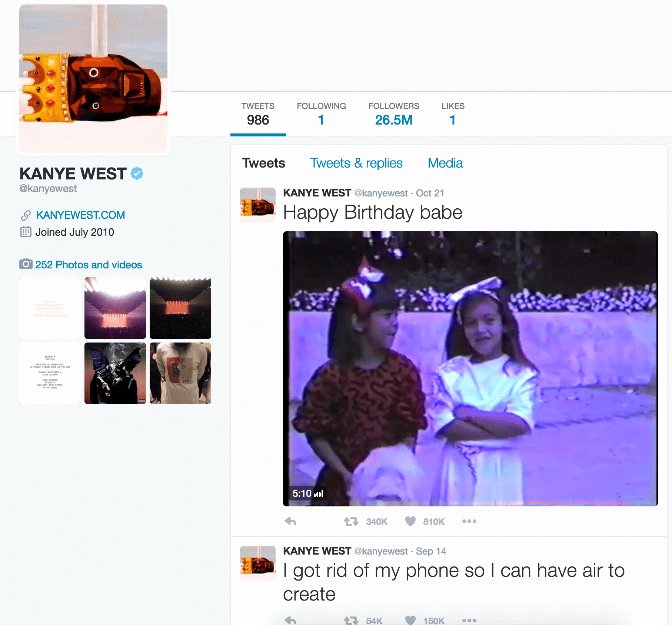Open the Sep 14 tweet timestamp

coord(431,551)
